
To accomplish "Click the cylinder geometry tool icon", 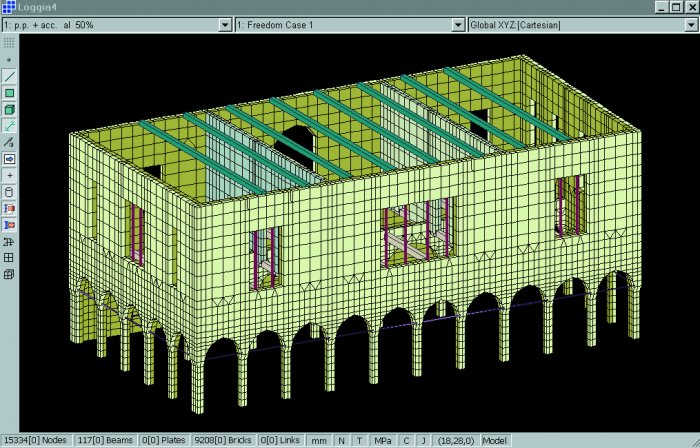I will click(9, 191).
